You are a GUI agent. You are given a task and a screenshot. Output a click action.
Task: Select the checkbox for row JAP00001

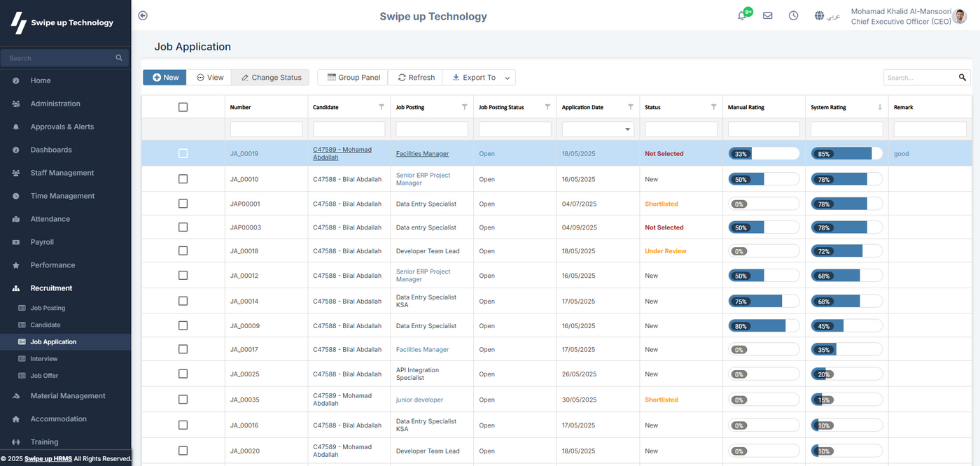tap(183, 204)
